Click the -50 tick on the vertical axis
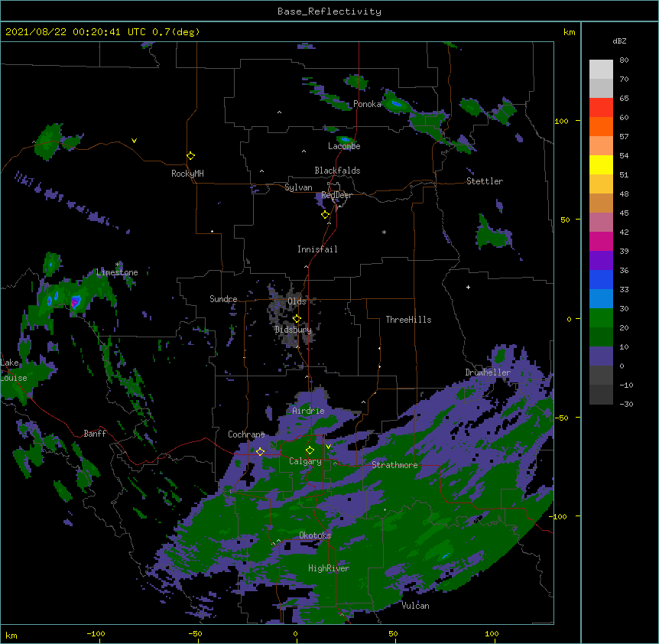 point(561,418)
